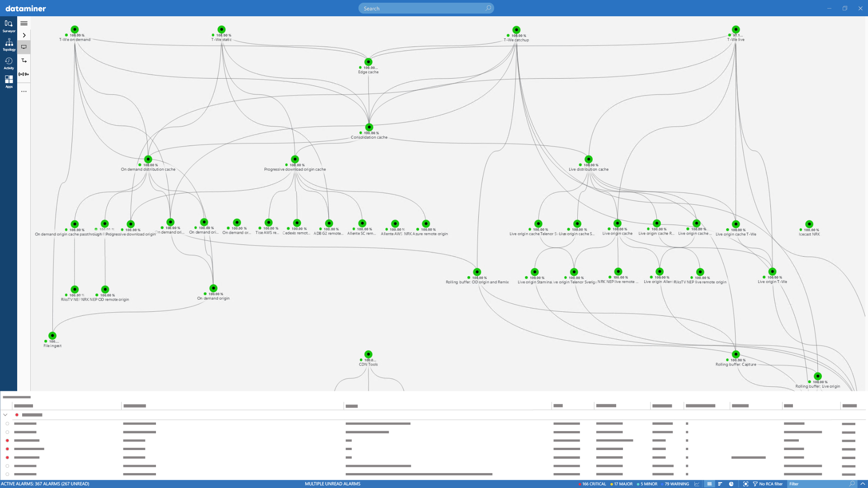Open the Topology module

[9, 44]
